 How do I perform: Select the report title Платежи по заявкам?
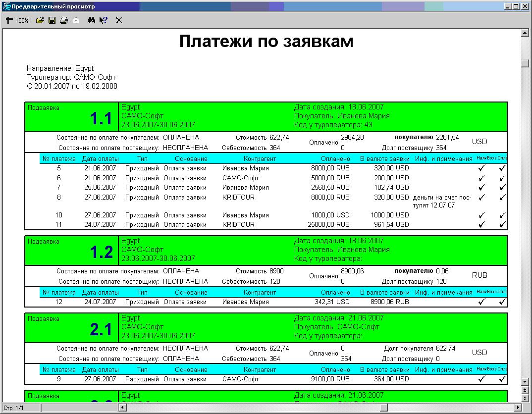coord(266,42)
